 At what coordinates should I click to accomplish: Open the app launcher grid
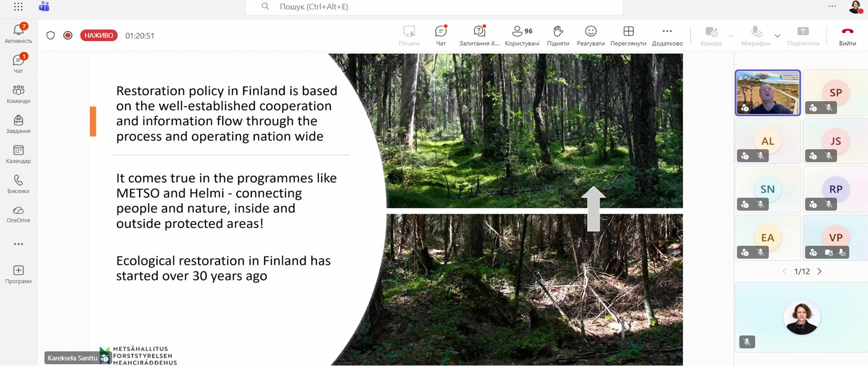tap(19, 7)
